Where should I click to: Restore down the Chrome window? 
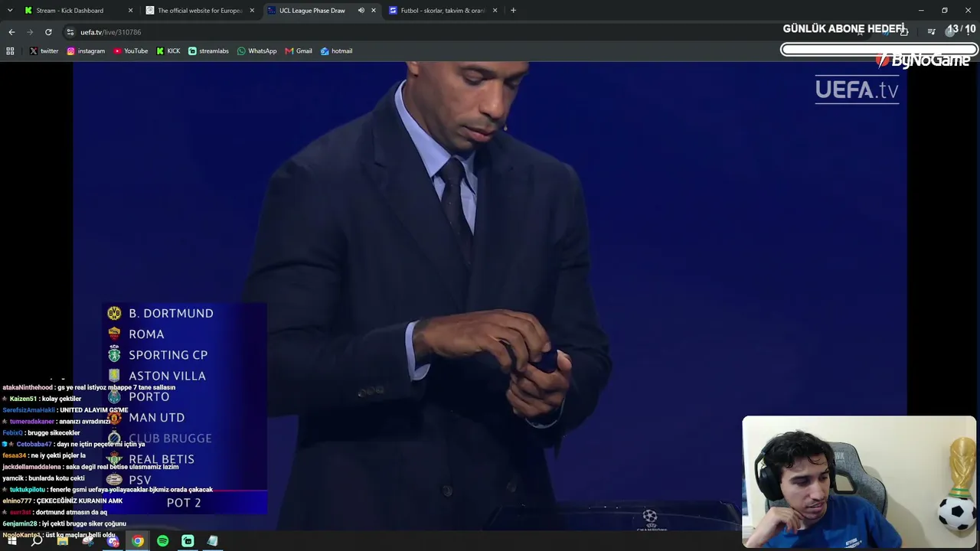(x=945, y=11)
